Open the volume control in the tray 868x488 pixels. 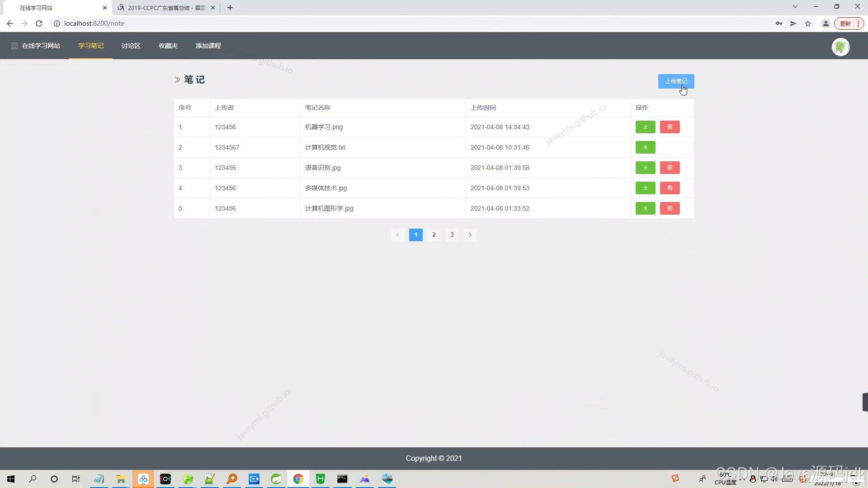[774, 479]
